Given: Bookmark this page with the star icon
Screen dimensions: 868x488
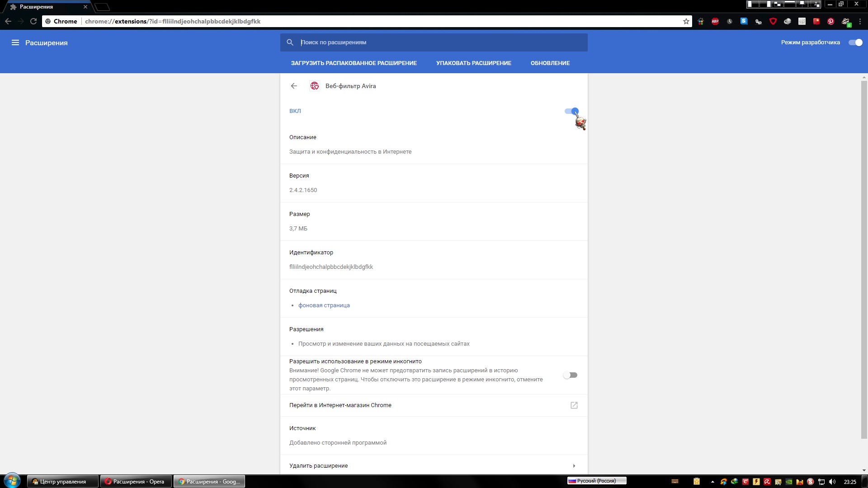Looking at the screenshot, I should [686, 21].
